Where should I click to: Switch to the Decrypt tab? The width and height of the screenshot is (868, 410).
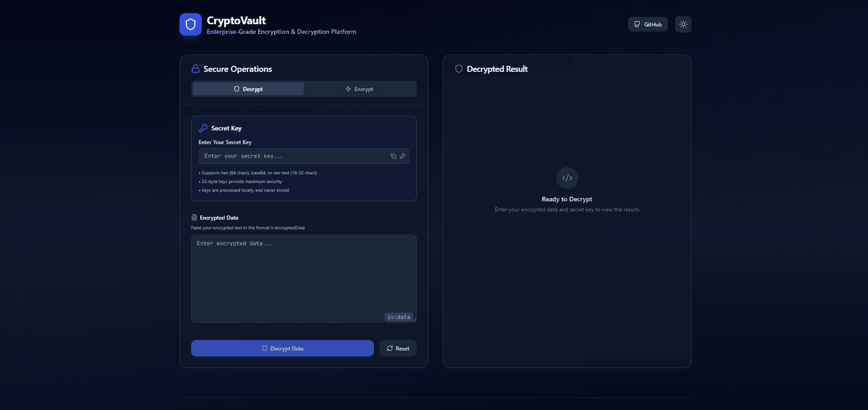pyautogui.click(x=248, y=89)
